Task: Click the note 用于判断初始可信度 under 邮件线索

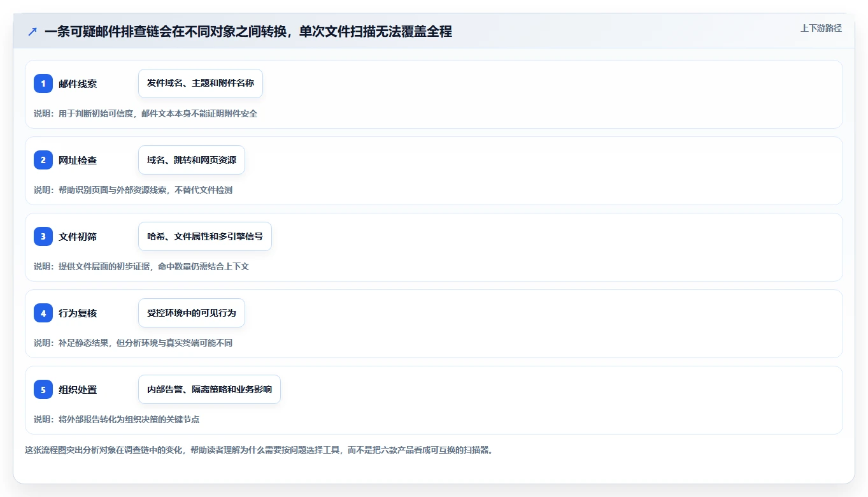Action: (145, 113)
